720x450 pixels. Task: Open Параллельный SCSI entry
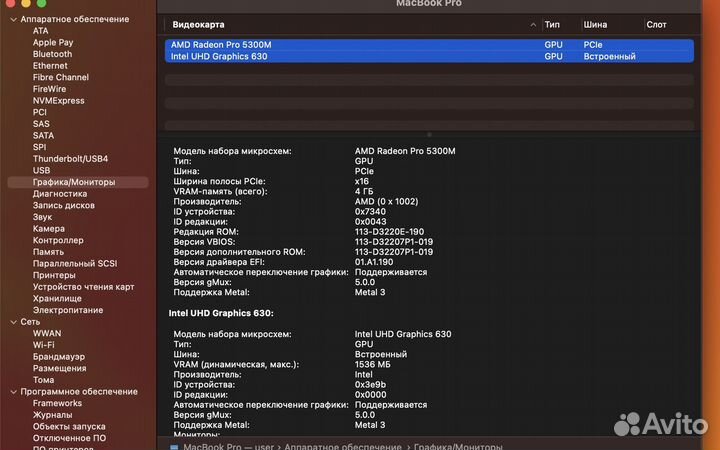(x=75, y=264)
